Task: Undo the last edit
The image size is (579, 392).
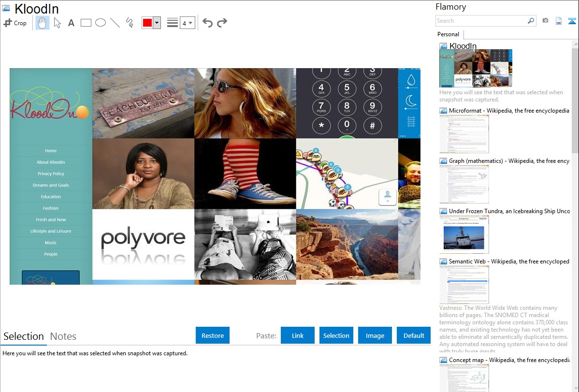Action: point(207,23)
